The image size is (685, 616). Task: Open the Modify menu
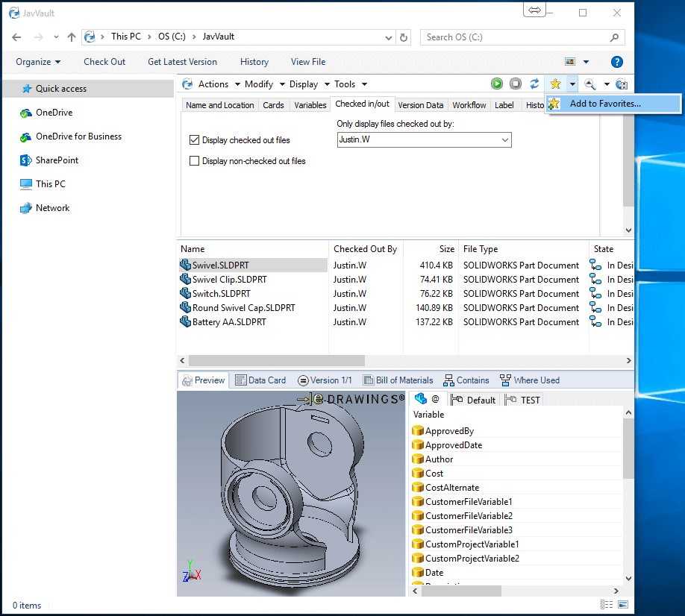pos(264,84)
